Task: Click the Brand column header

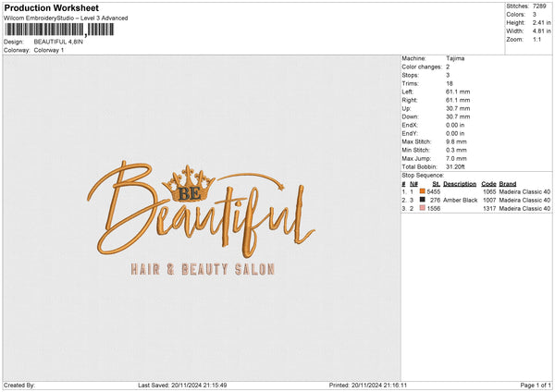Action: coord(508,184)
